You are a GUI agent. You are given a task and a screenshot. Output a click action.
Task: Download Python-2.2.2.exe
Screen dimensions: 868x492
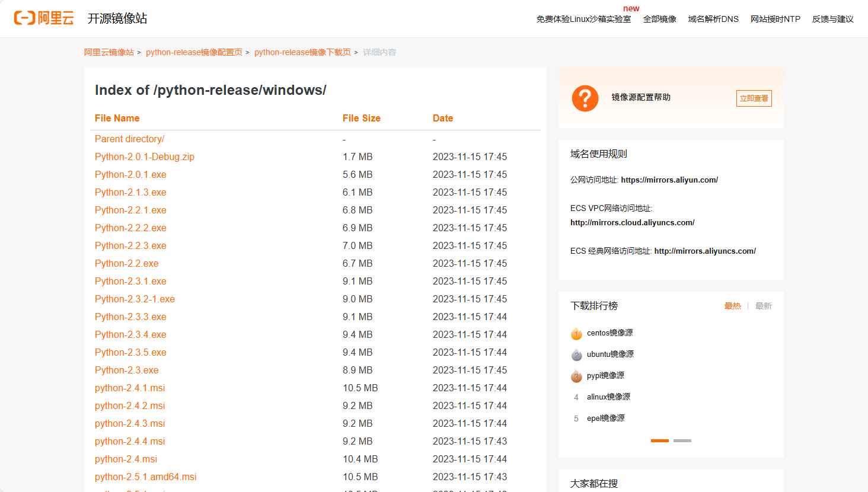point(130,228)
